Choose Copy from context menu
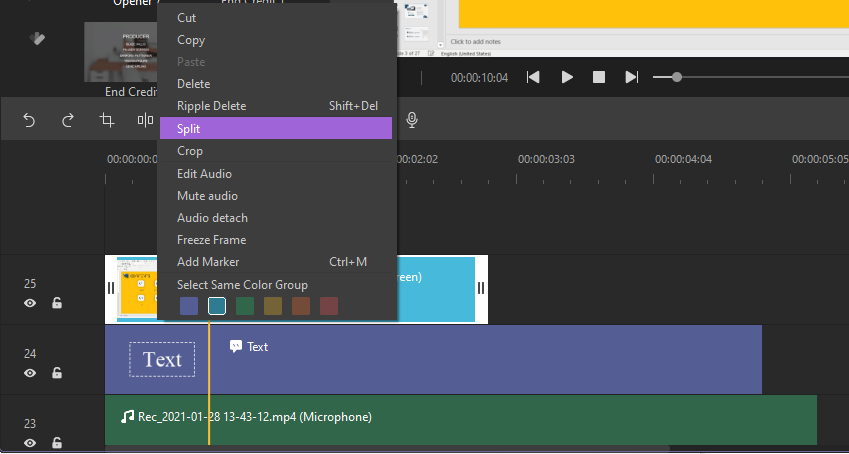This screenshot has height=454, width=849. 276,40
